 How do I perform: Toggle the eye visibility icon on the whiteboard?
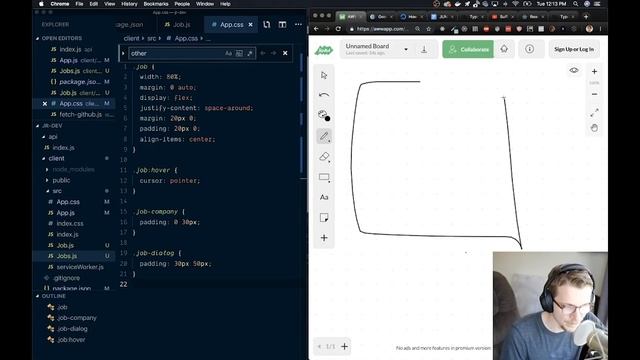[x=574, y=70]
